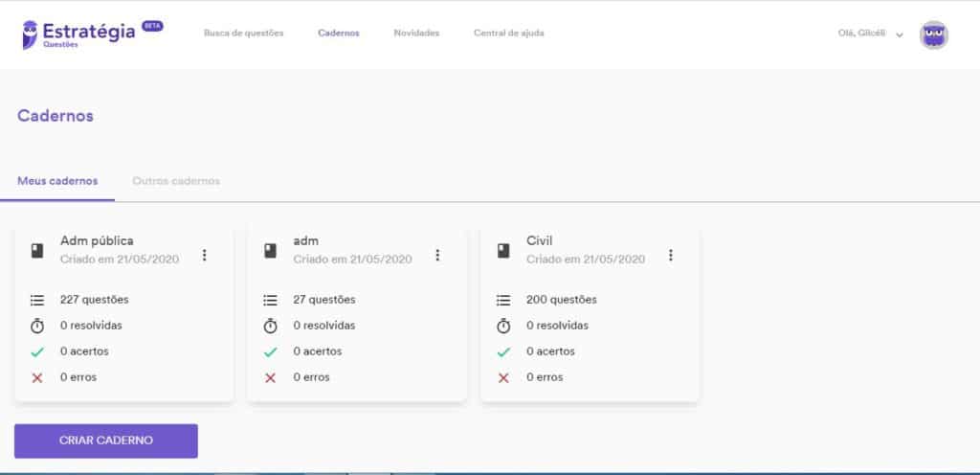
Task: Open three-dot menu for adm notebook
Action: click(437, 255)
